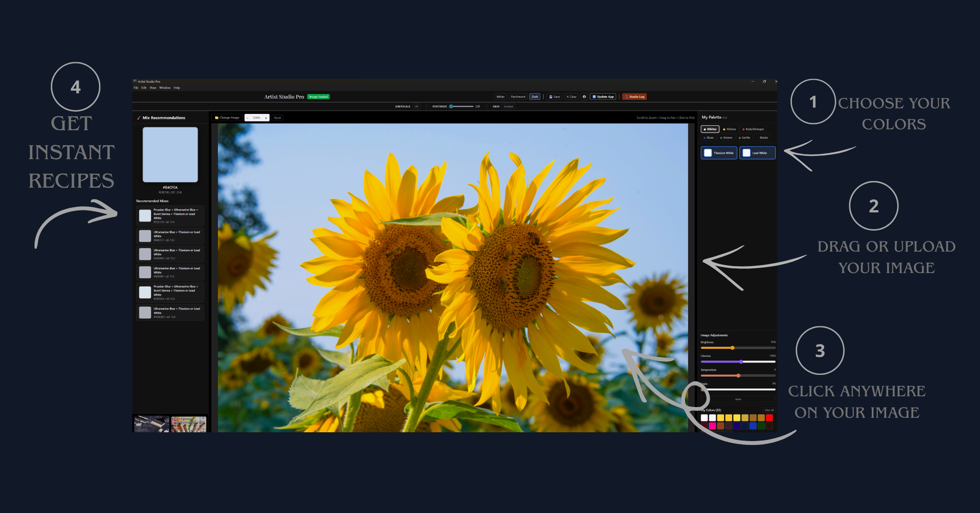Viewport: 980px width, 513px height.
Task: Toggle the Yellows pigment filter
Action: pyautogui.click(x=729, y=129)
